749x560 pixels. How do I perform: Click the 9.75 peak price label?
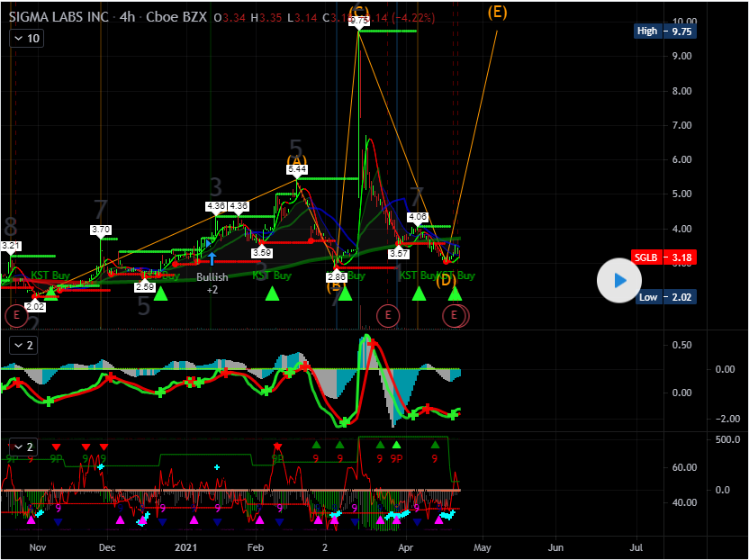pyautogui.click(x=359, y=21)
